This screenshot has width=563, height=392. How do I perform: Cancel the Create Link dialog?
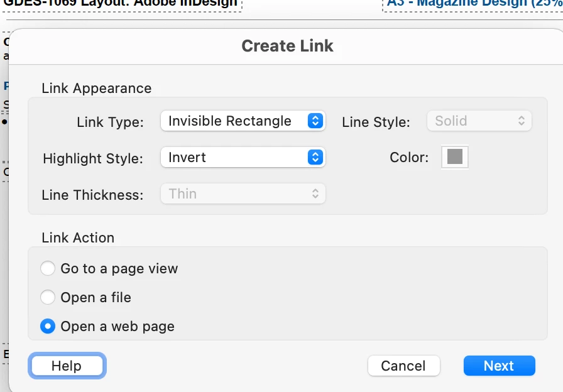403,366
